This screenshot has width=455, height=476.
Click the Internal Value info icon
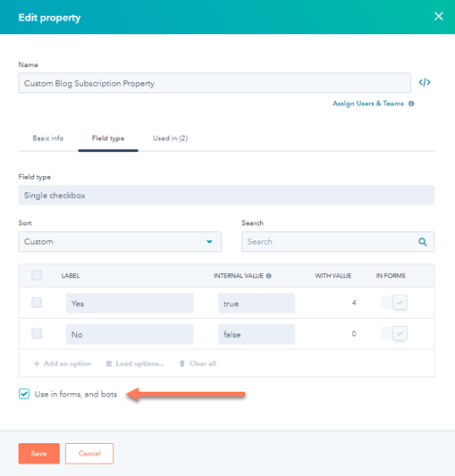[269, 276]
